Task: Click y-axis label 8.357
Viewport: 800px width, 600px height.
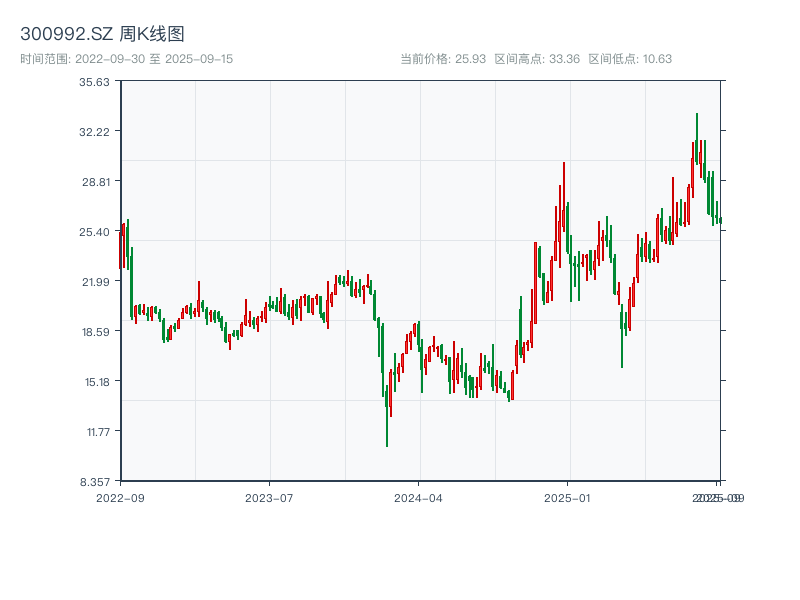Action: [x=95, y=482]
